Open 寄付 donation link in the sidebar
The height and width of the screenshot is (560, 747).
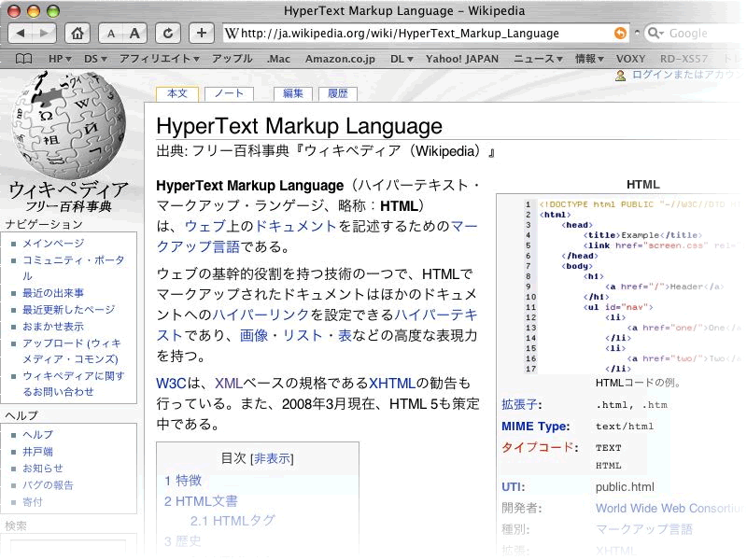coord(33,502)
